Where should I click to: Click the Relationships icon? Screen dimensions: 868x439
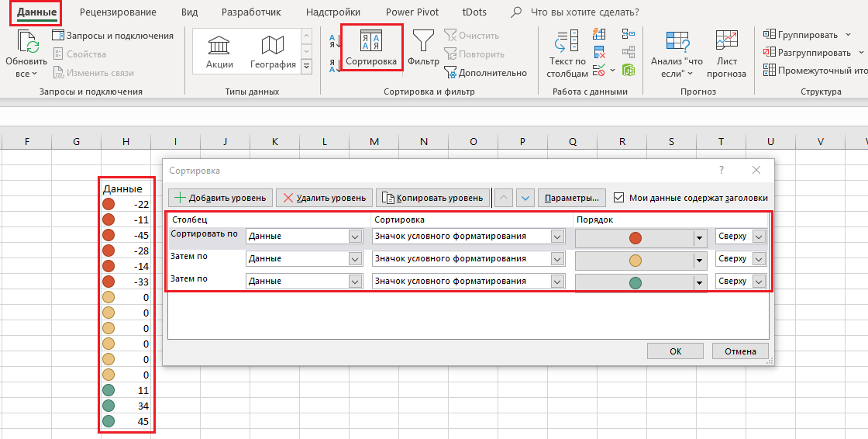click(629, 53)
